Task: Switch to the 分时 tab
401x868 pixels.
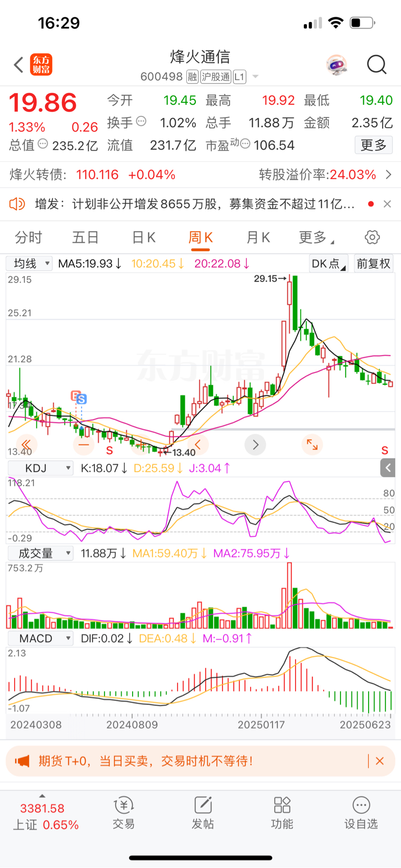Action: (28, 238)
